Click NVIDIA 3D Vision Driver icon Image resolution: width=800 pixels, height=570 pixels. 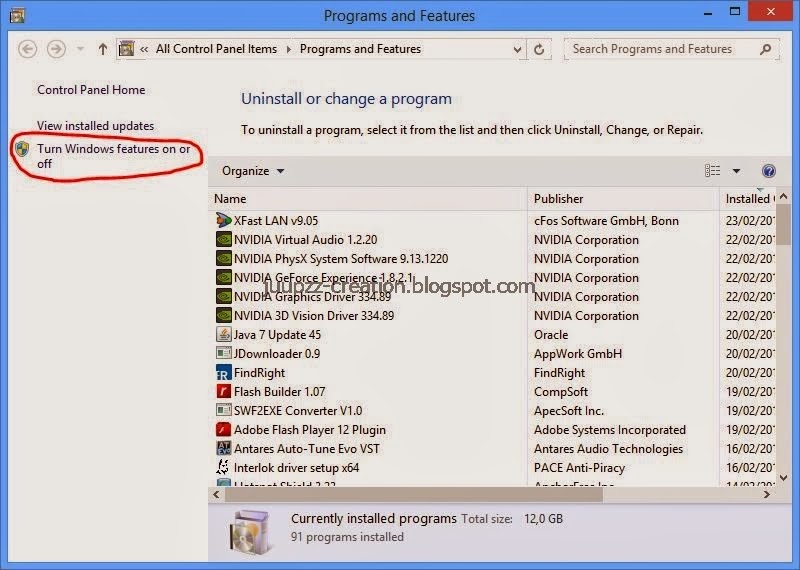click(x=223, y=315)
